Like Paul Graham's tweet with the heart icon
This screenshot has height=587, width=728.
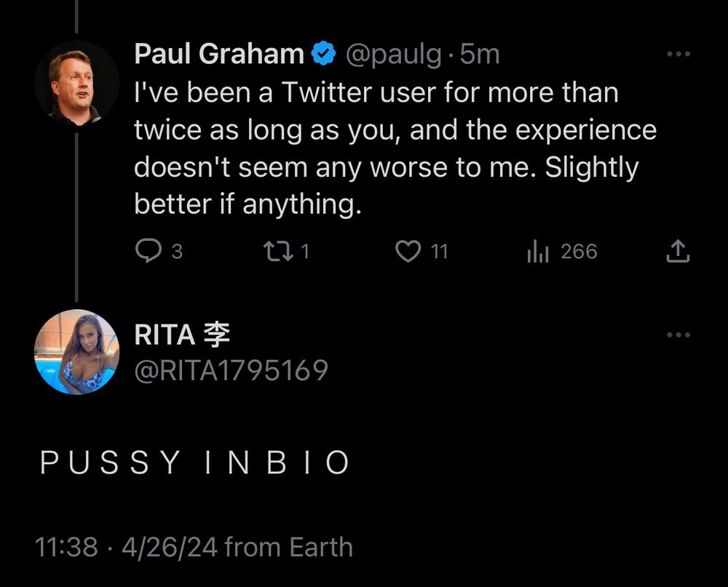pos(408,251)
